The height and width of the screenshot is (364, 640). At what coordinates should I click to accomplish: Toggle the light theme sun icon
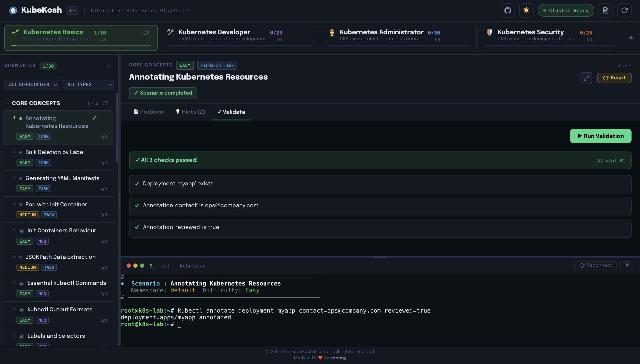click(526, 11)
